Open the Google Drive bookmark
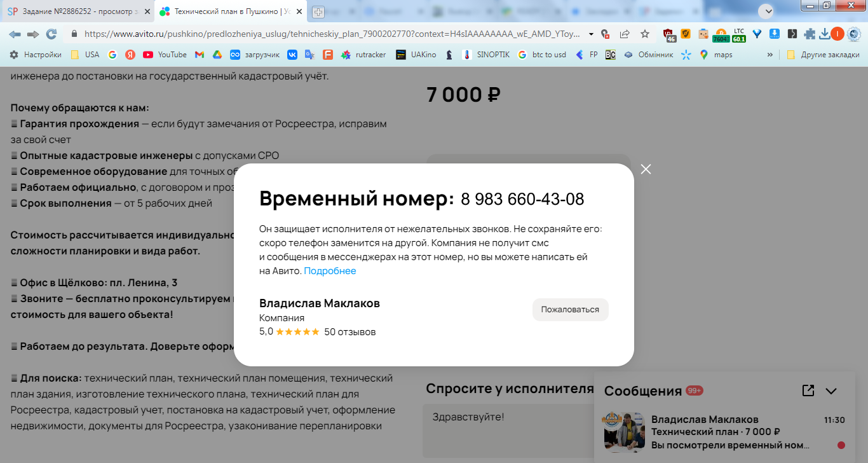Screen dimensions: 868x463 tap(217, 55)
